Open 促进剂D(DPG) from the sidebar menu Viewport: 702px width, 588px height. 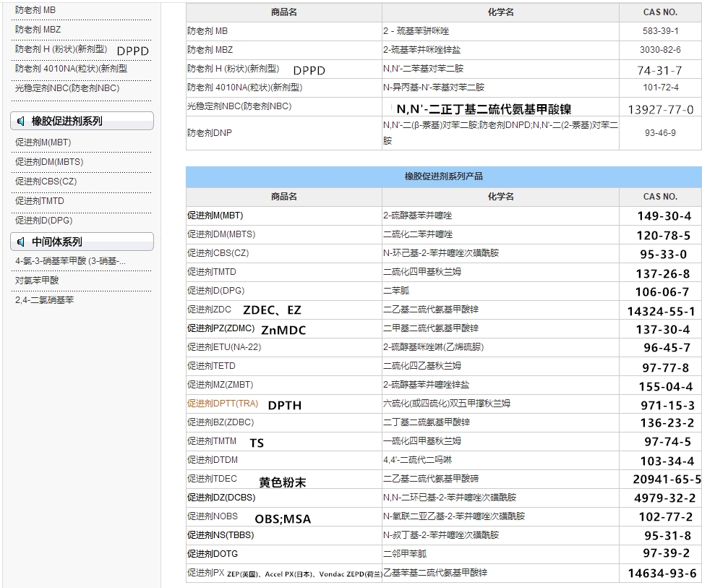coord(43,221)
